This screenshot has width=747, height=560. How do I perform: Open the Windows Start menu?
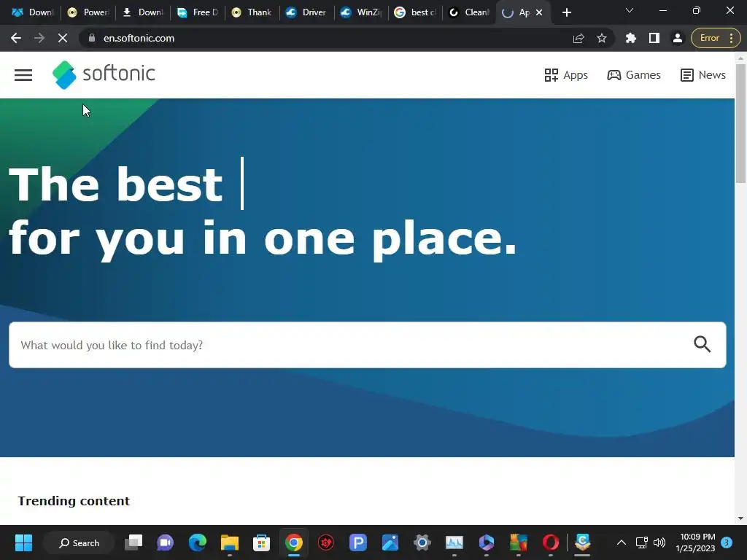coord(23,542)
